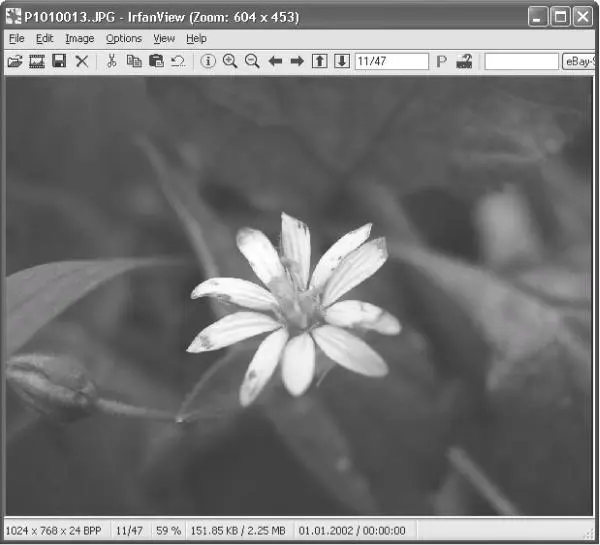Jump to the first image with the up arrow
Viewport: 600px width, 545px height.
[x=320, y=61]
